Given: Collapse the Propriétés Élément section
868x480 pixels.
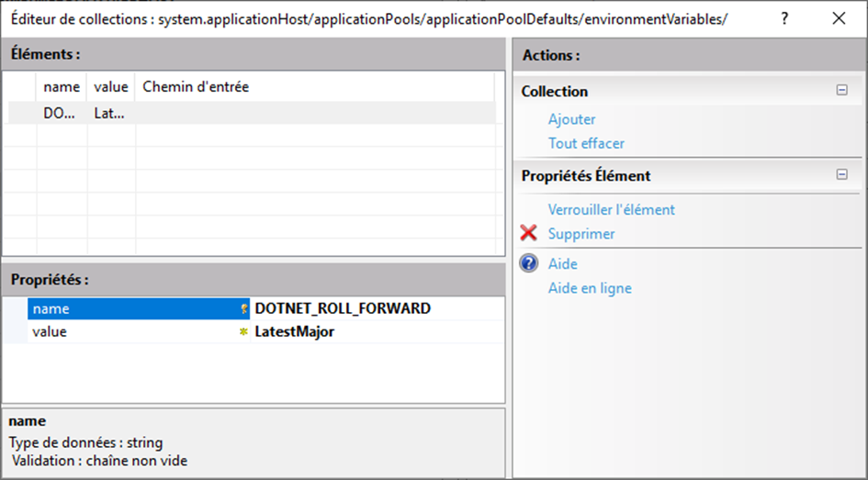Looking at the screenshot, I should pos(841,174).
